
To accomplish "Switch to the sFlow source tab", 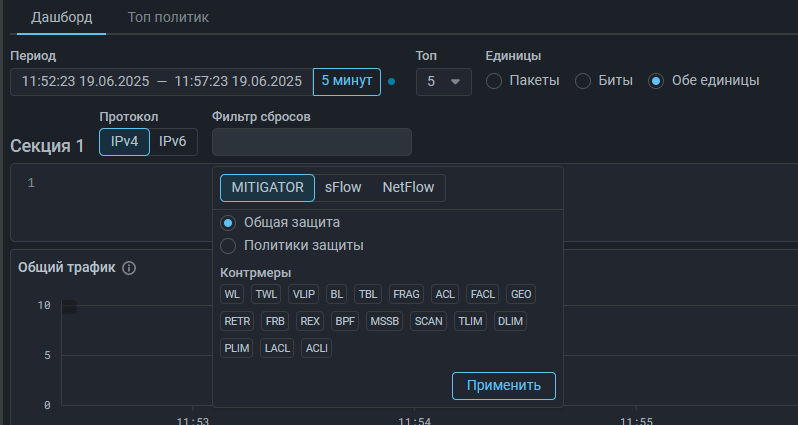I will pos(343,188).
